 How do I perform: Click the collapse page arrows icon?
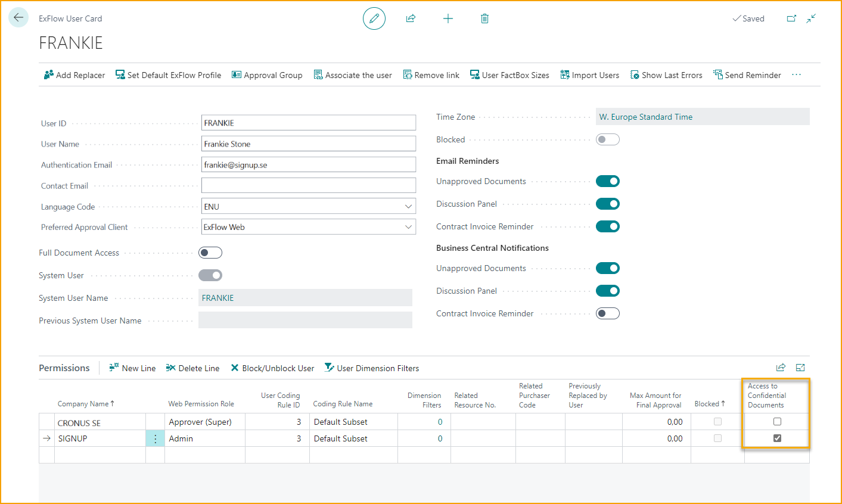(x=811, y=18)
